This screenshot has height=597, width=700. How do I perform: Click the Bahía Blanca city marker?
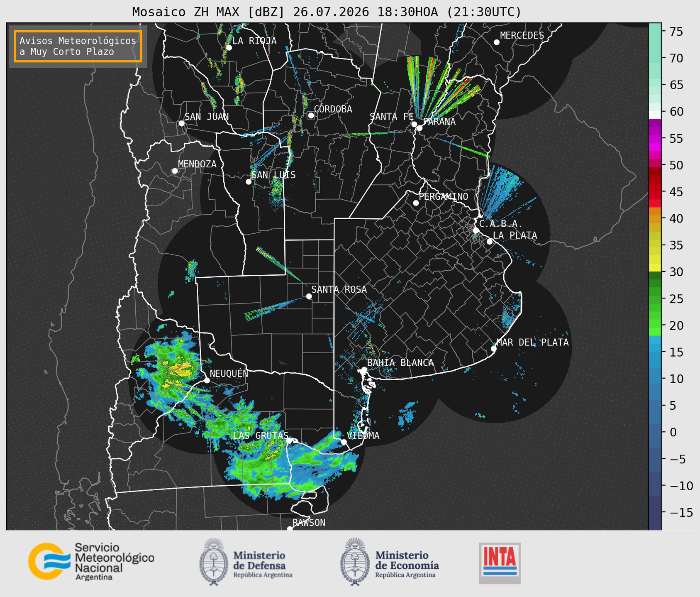tap(364, 369)
